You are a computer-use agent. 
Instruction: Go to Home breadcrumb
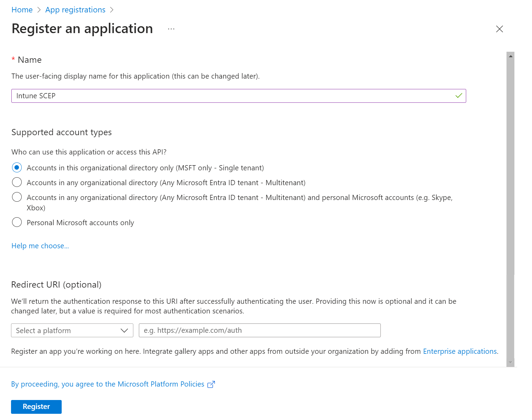coord(22,10)
